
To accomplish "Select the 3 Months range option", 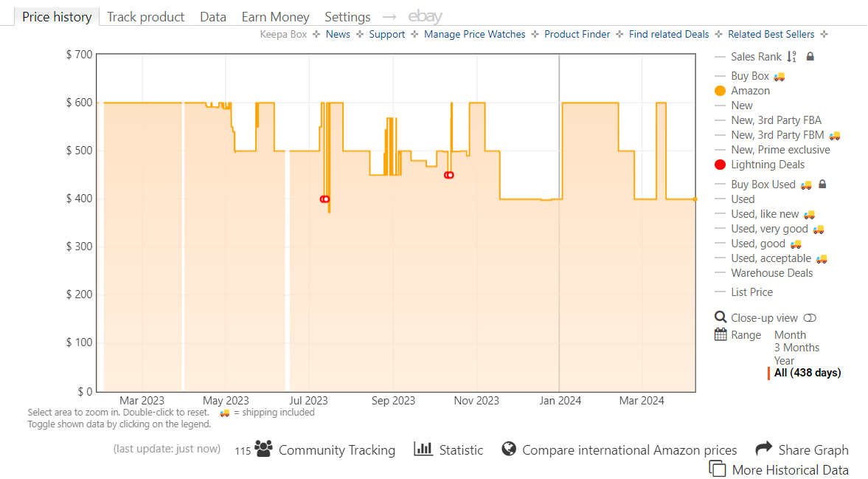I will (796, 348).
